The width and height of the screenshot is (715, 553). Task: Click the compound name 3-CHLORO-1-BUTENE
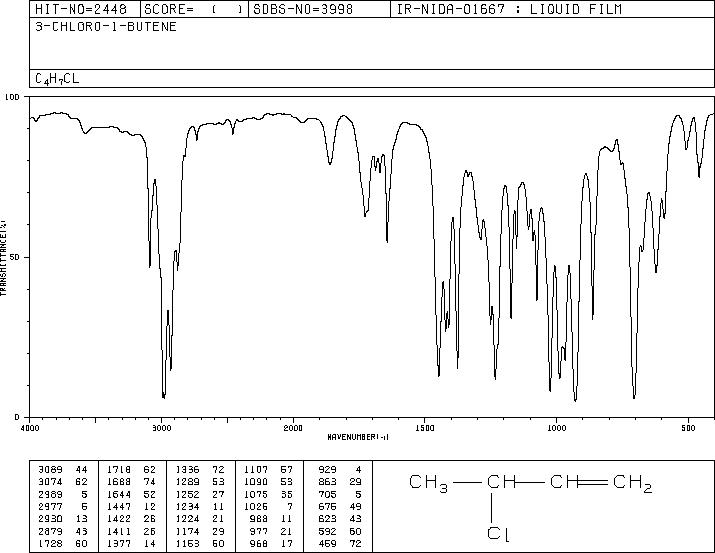click(106, 27)
